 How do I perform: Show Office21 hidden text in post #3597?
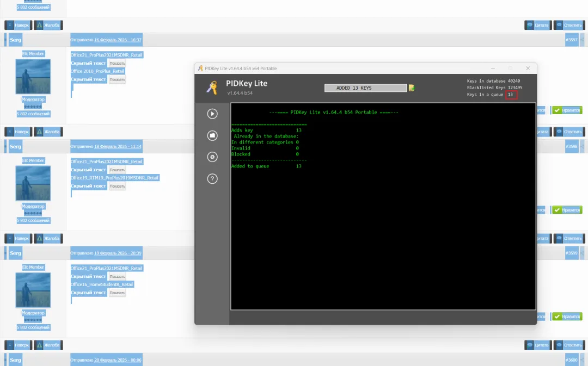pyautogui.click(x=118, y=63)
